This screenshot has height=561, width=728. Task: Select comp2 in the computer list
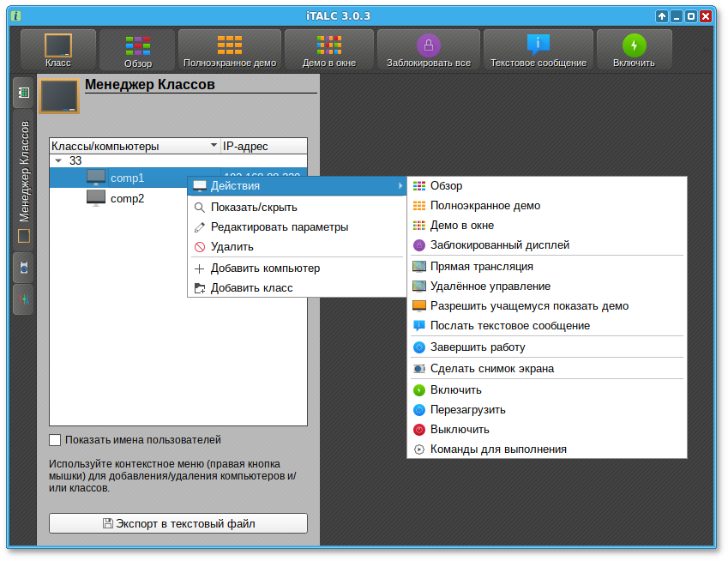coord(127,199)
